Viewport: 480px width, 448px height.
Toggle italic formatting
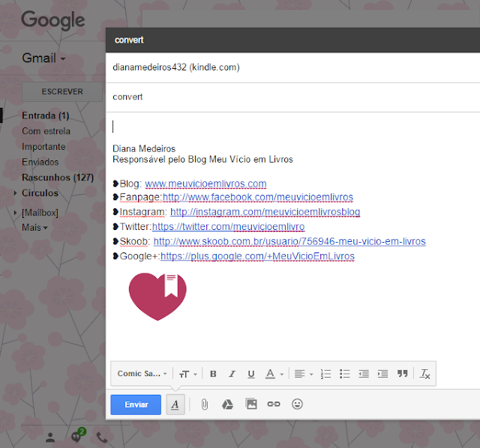tap(232, 374)
